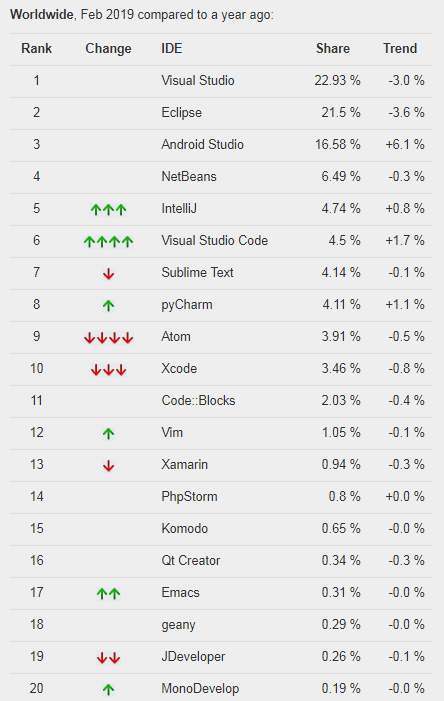
Task: Click the green up arrow next to MonoDevelop
Action: click(108, 689)
